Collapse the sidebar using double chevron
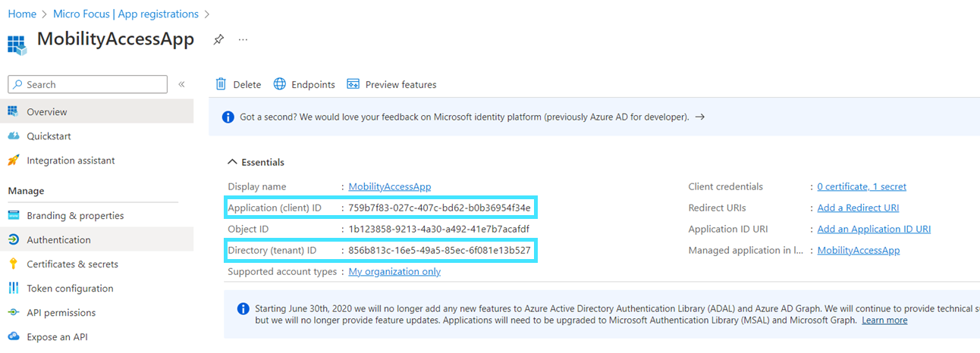Viewport: 980px width, 353px height. pyautogui.click(x=181, y=84)
